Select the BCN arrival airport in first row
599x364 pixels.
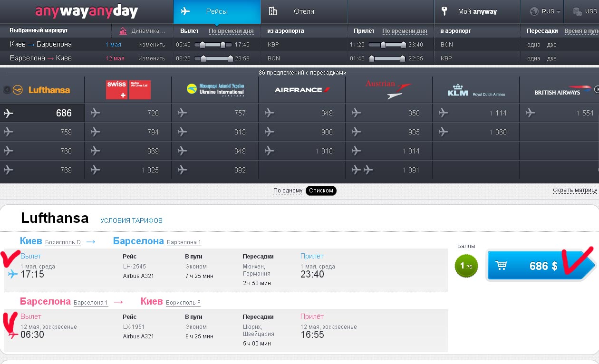[x=447, y=45]
